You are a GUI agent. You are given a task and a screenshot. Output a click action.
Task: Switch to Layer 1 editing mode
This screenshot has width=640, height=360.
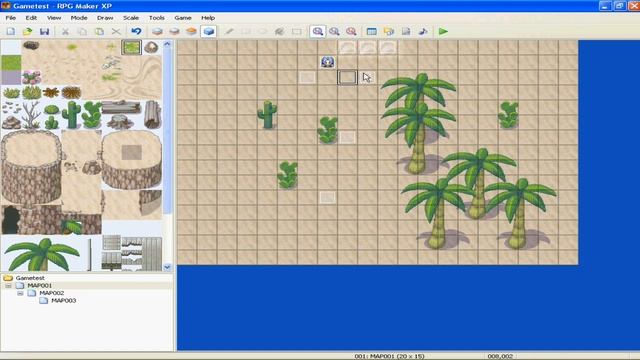(x=157, y=31)
